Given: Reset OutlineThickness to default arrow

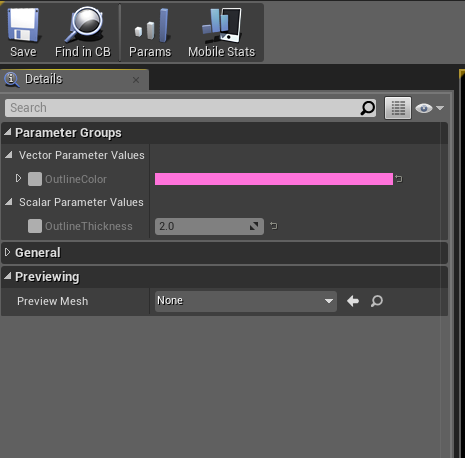Looking at the screenshot, I should click(274, 226).
